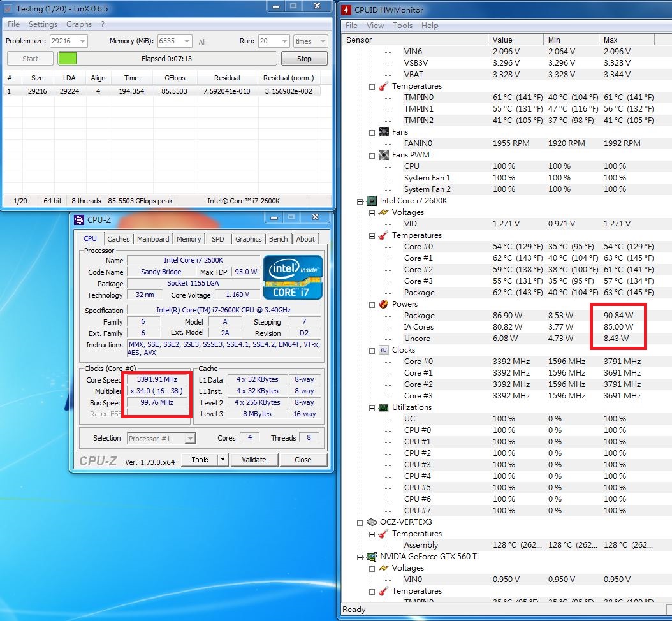Open the Tools dropdown arrow in CPU-Z
Viewport: 672px width, 621px height.
[x=223, y=460]
